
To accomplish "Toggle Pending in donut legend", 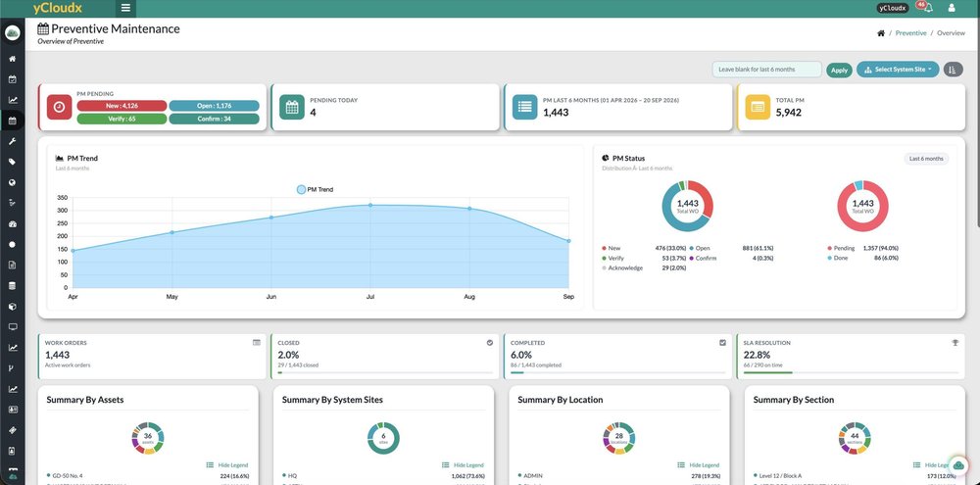I will [x=841, y=248].
